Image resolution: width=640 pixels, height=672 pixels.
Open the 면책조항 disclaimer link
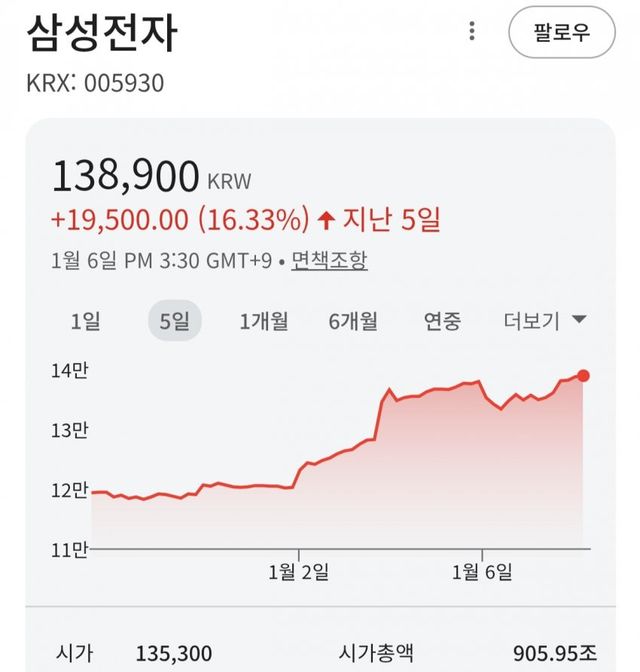click(329, 261)
